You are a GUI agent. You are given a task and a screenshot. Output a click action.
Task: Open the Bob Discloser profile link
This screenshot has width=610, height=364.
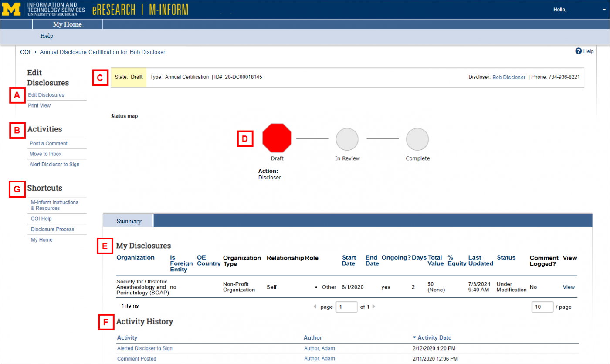point(509,77)
